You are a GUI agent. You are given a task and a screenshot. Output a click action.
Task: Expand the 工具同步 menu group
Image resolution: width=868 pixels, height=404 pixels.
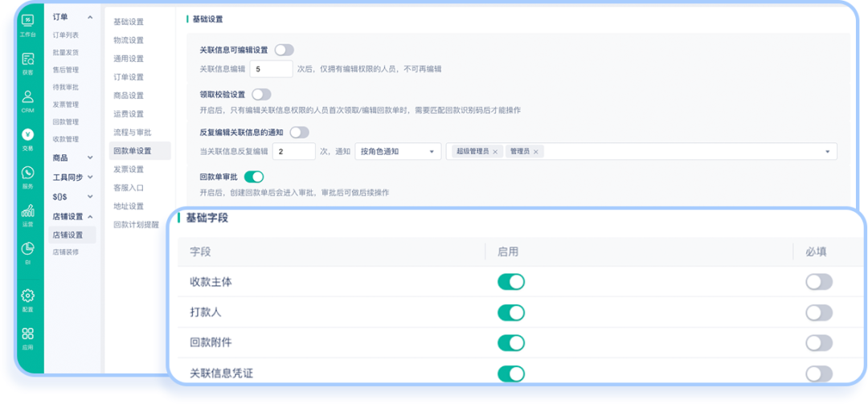(x=90, y=177)
